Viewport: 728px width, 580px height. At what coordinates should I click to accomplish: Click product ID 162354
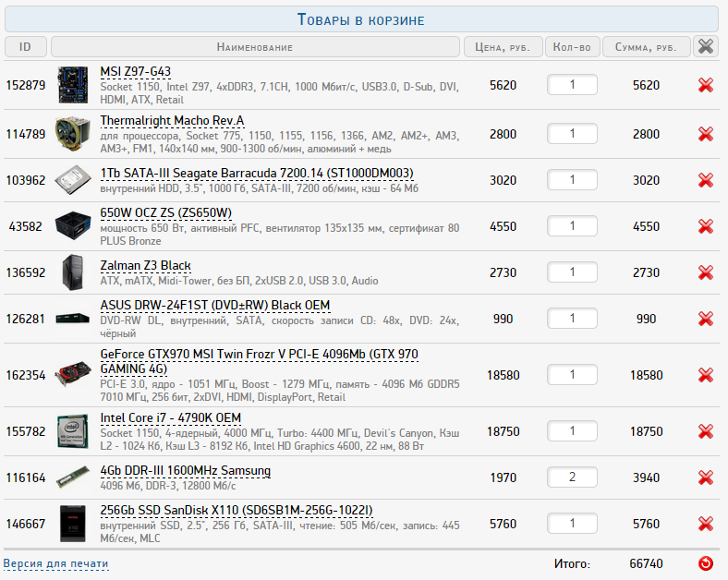26,375
